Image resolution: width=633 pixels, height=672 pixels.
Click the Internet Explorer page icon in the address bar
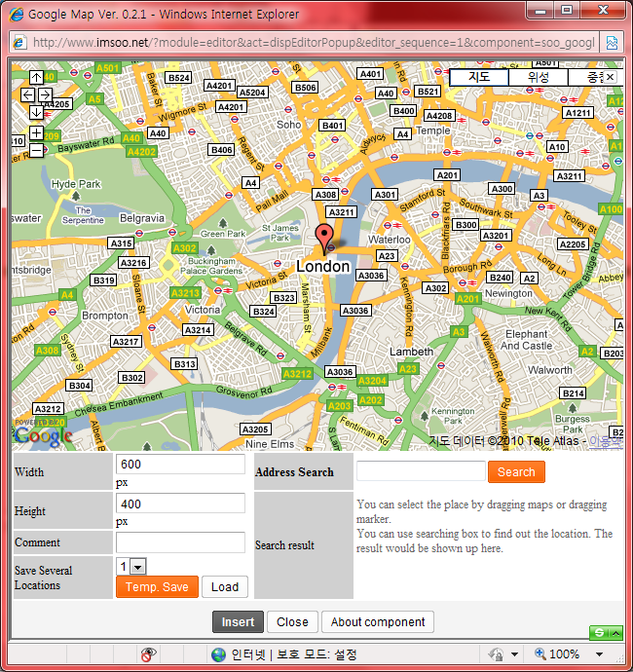click(x=19, y=43)
